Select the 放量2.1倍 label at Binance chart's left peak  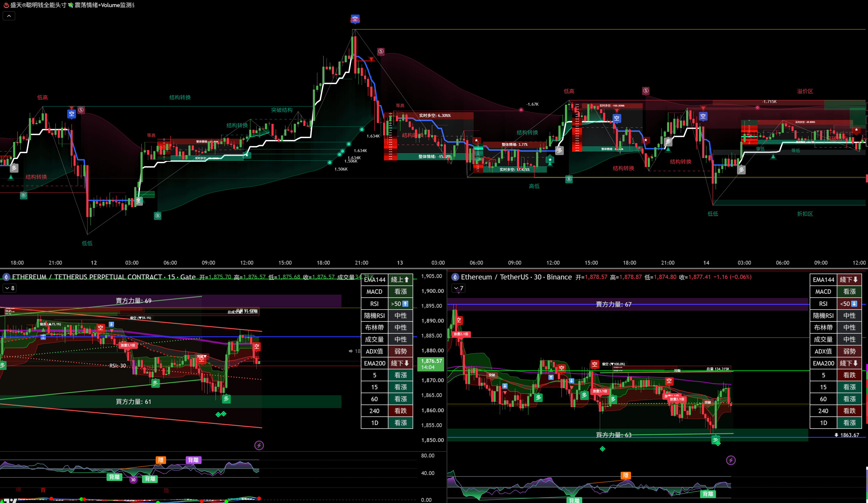coord(461,334)
